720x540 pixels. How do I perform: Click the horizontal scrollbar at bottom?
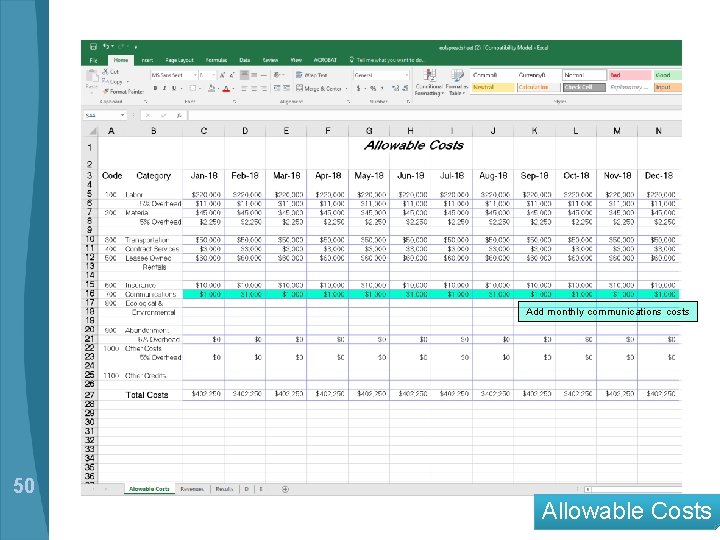pos(633,489)
